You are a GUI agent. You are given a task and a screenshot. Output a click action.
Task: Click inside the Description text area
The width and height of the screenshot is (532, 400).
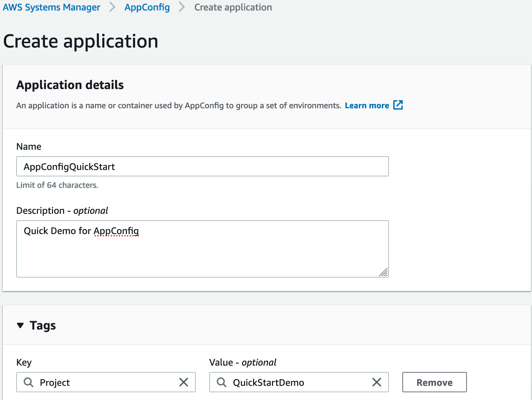[203, 249]
